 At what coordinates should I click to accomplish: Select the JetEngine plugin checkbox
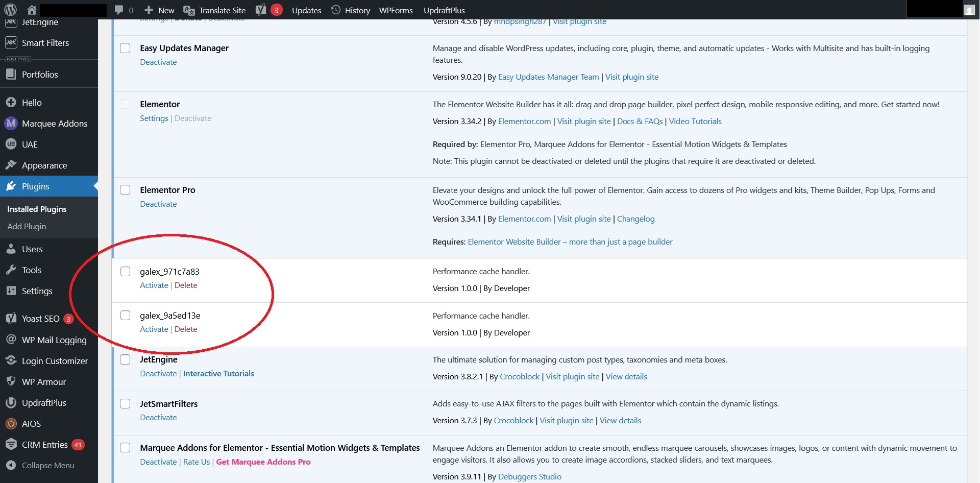click(125, 359)
